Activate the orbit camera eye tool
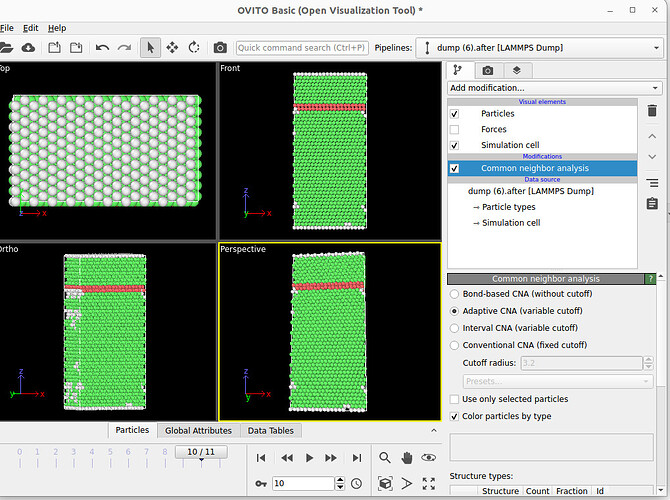This screenshot has height=500, width=670. pyautogui.click(x=429, y=458)
